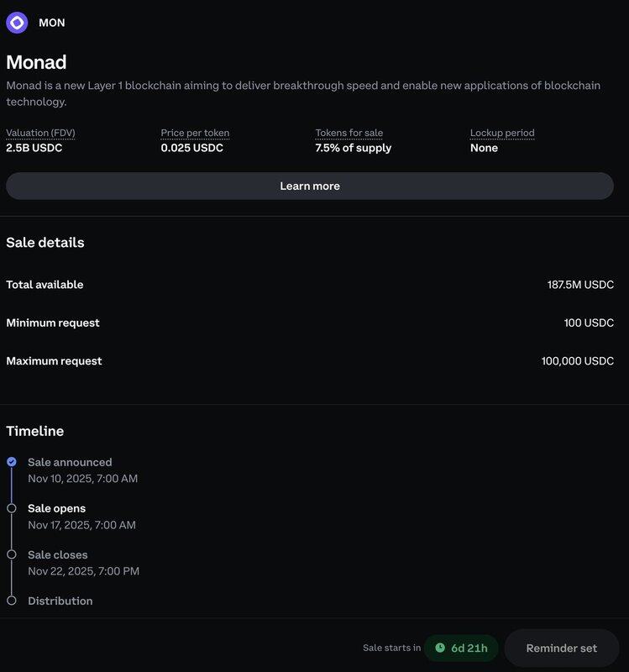
Task: Click the Sale closes timeline circle
Action: tap(12, 554)
